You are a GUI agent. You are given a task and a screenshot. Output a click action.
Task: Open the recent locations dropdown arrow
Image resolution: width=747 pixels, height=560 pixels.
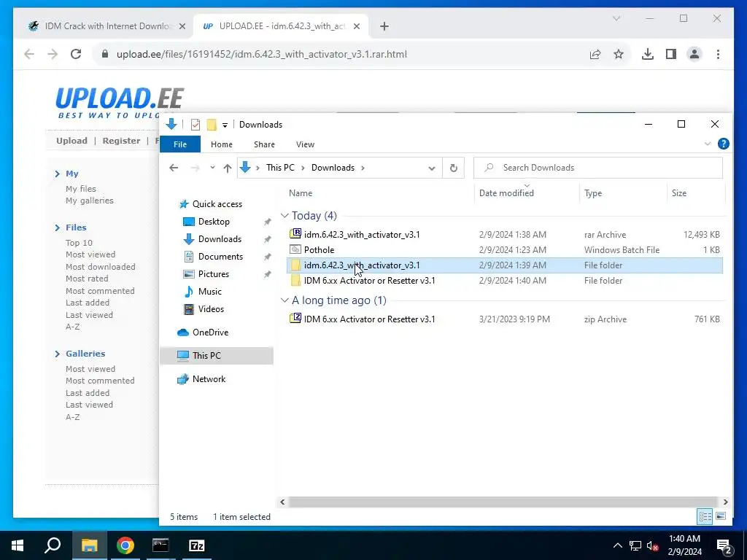coord(212,168)
